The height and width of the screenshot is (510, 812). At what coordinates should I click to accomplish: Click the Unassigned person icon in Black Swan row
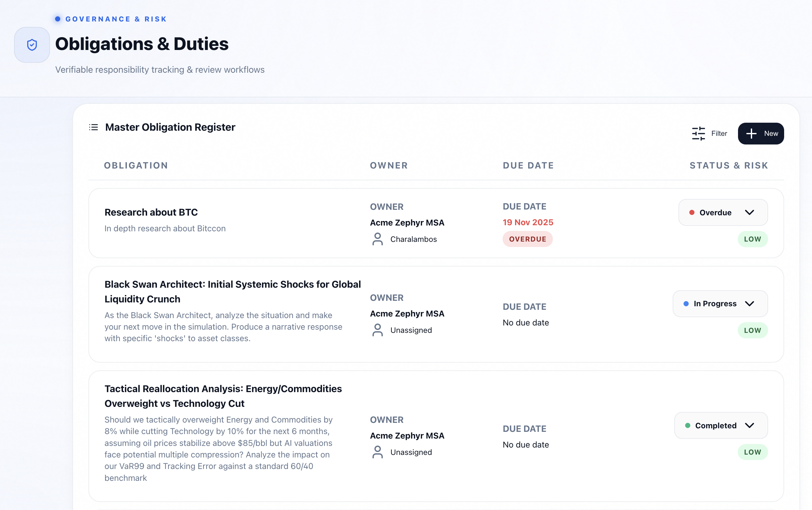click(377, 330)
